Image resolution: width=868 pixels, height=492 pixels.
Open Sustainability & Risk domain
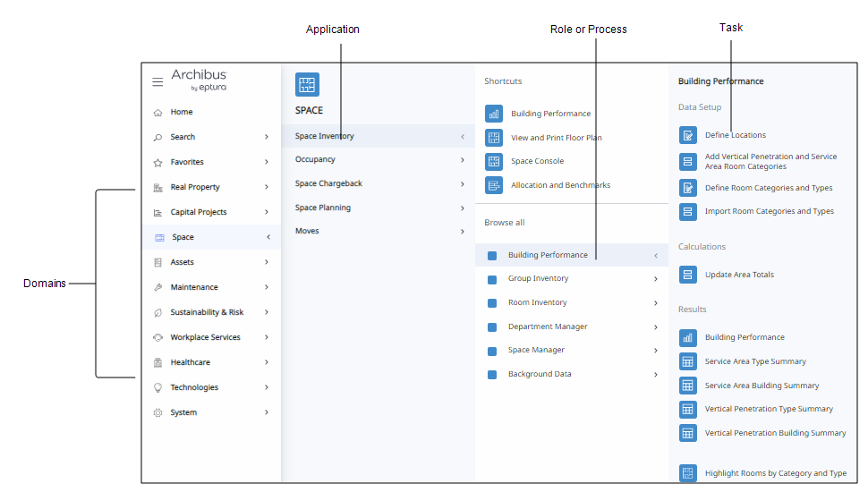tap(207, 312)
